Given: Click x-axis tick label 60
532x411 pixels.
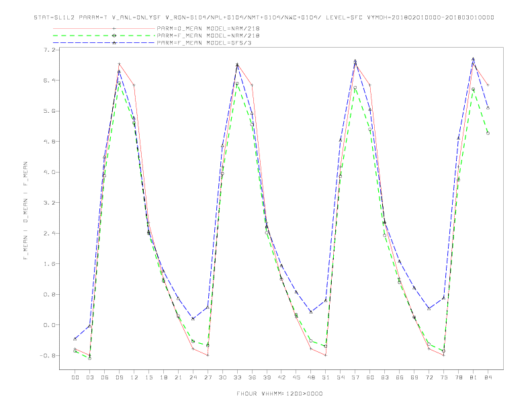Looking at the screenshot, I should (x=370, y=377).
